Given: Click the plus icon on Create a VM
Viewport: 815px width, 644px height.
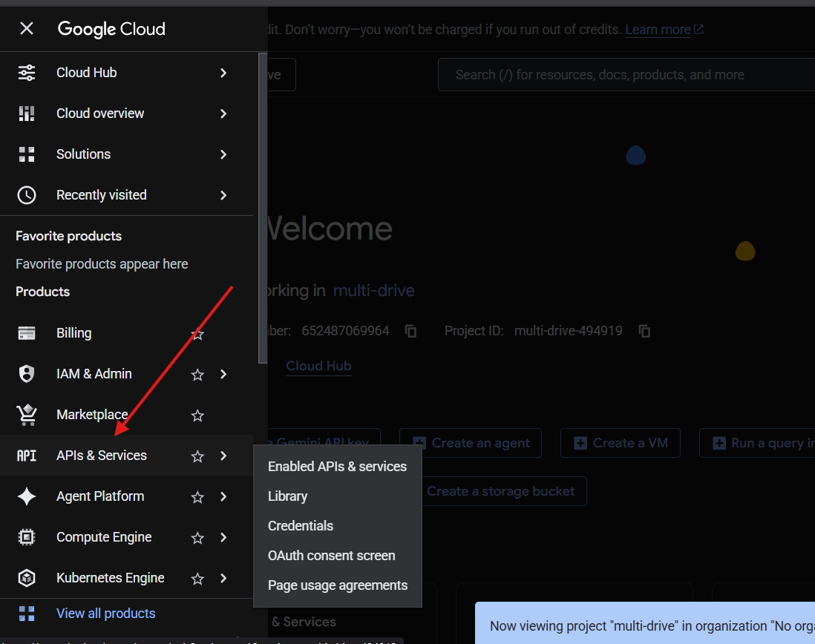Looking at the screenshot, I should (580, 443).
